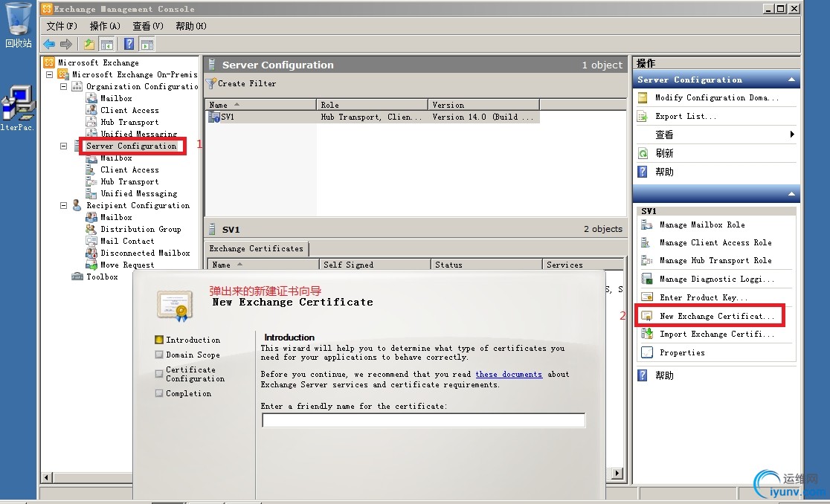The width and height of the screenshot is (830, 504).
Task: Select the Exchange Certificates tab
Action: (256, 248)
